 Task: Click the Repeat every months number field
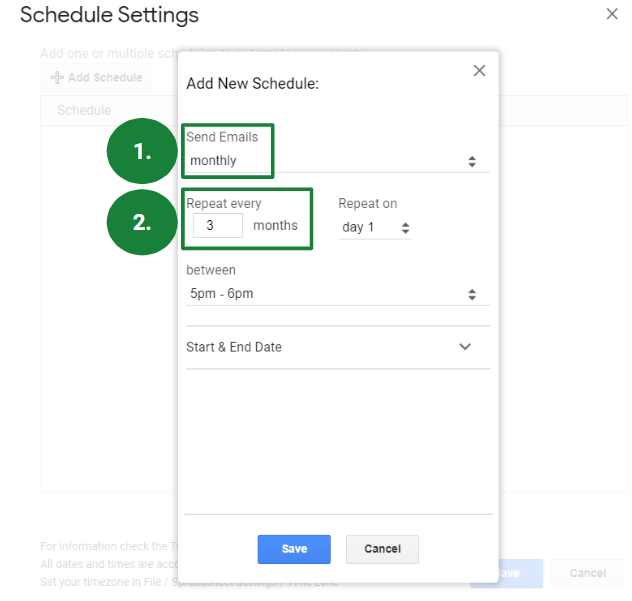pyautogui.click(x=217, y=226)
